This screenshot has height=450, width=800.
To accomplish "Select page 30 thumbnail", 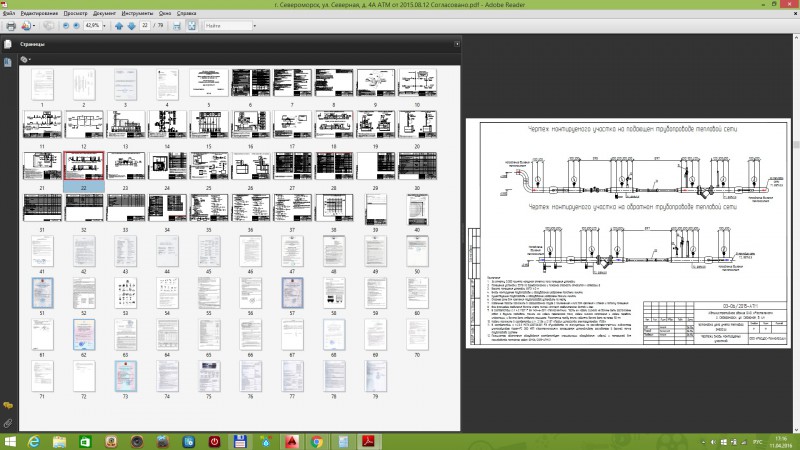I will (417, 166).
